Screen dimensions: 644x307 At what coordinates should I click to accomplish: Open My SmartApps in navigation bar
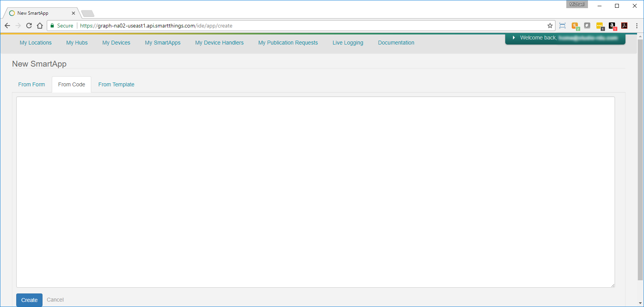click(x=163, y=43)
